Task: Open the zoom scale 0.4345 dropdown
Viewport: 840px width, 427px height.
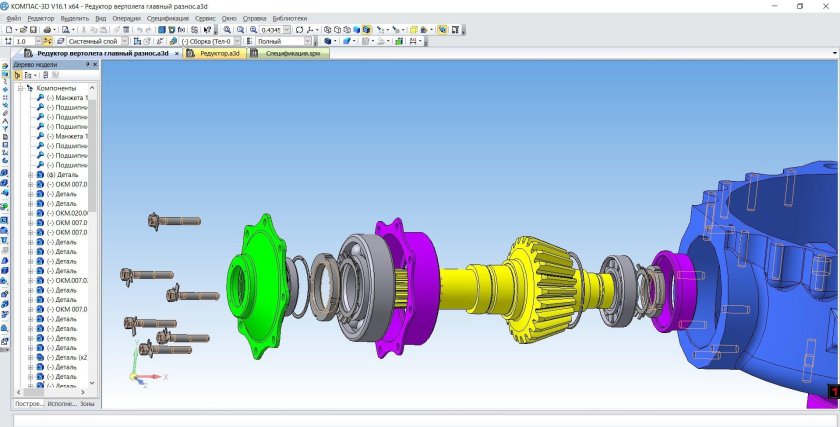Action: pyautogui.click(x=287, y=30)
